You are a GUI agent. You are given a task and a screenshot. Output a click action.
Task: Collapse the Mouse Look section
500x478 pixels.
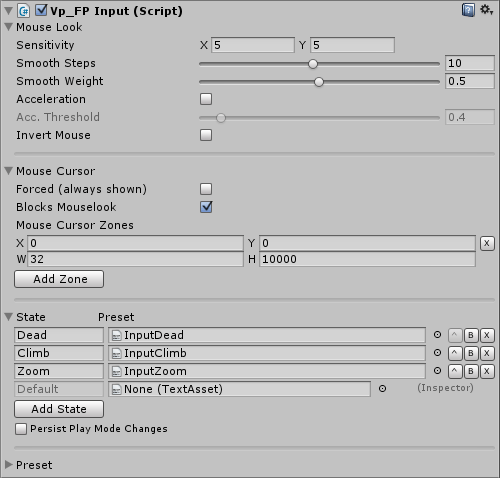tap(9, 27)
